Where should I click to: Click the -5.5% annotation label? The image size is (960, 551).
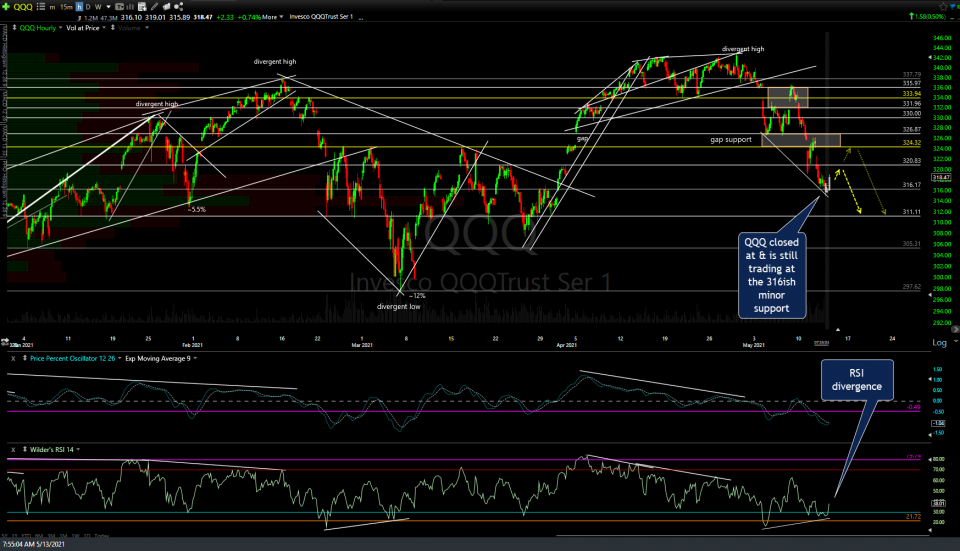[x=197, y=209]
